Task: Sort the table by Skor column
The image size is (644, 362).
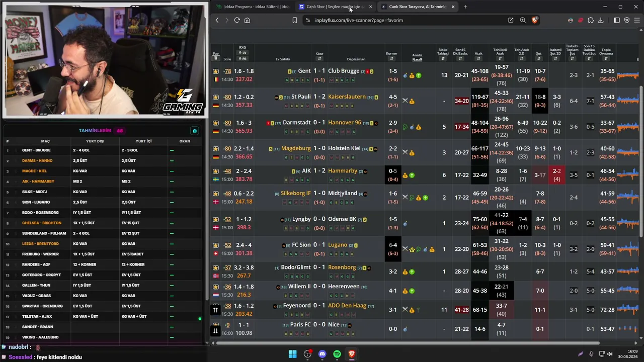Action: (x=319, y=59)
